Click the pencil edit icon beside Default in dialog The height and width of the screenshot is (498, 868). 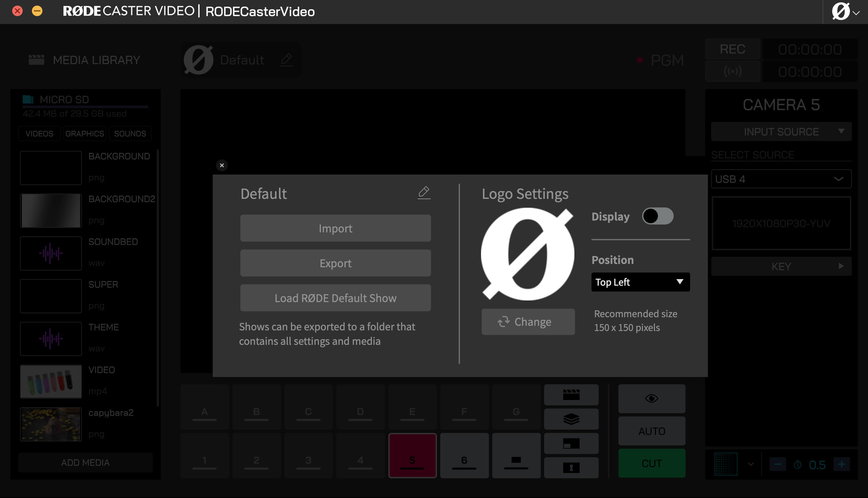pos(424,193)
